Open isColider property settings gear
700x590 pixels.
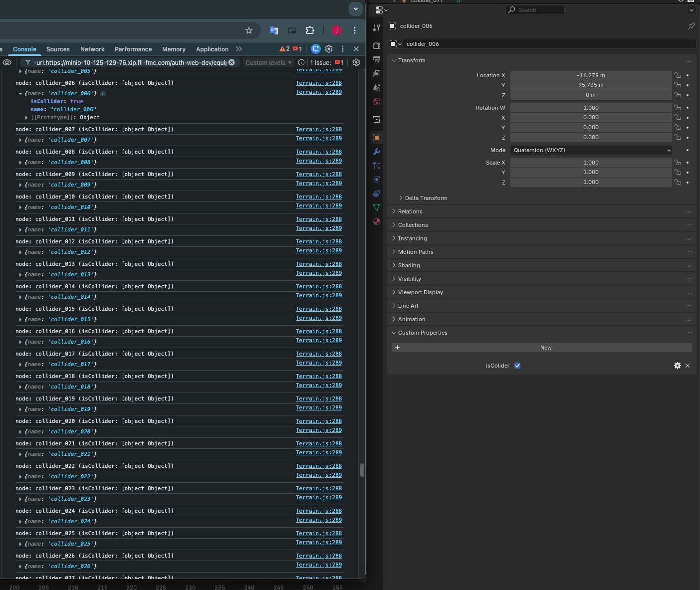(x=677, y=366)
